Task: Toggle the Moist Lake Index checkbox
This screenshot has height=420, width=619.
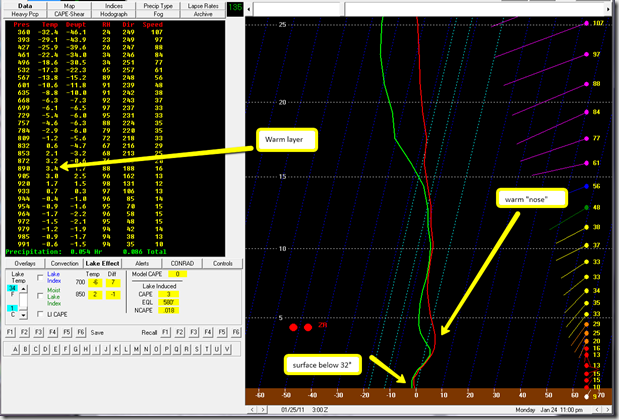Action: pyautogui.click(x=39, y=296)
